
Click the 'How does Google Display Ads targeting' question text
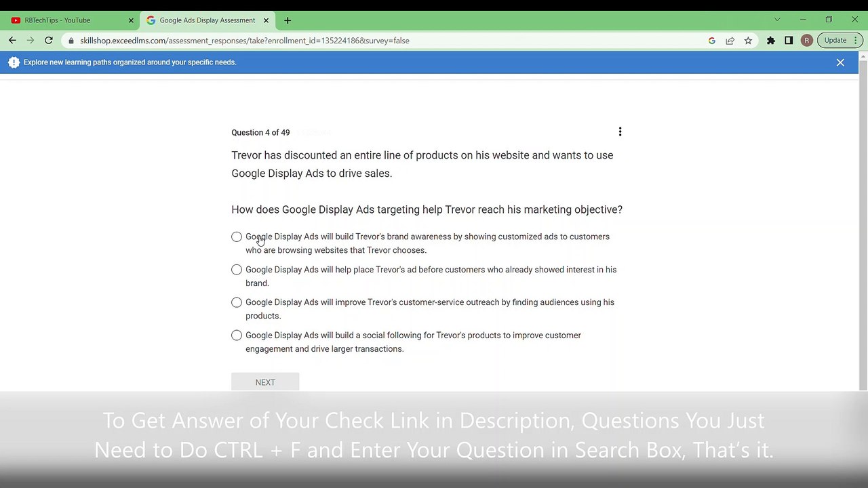(427, 209)
